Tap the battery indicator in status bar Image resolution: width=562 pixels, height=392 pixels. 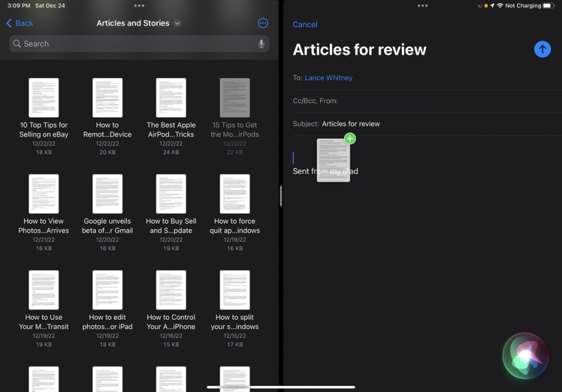[549, 6]
